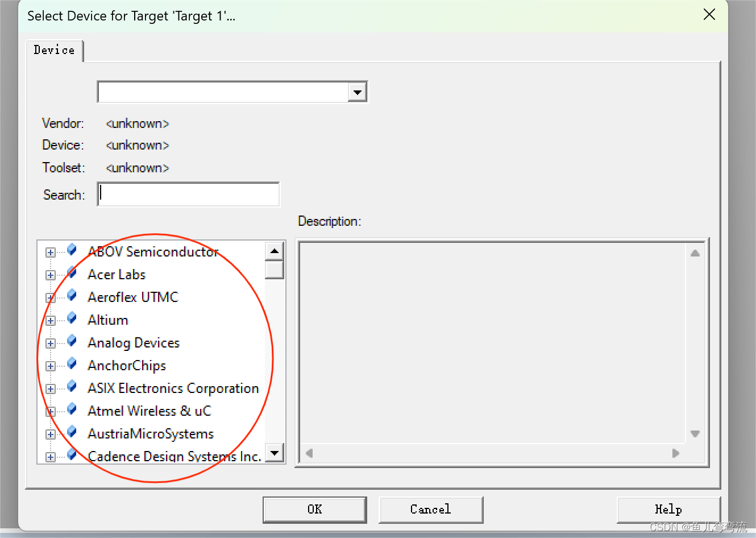Image resolution: width=756 pixels, height=538 pixels.
Task: Click Description pane scroll down arrow
Action: tap(695, 434)
